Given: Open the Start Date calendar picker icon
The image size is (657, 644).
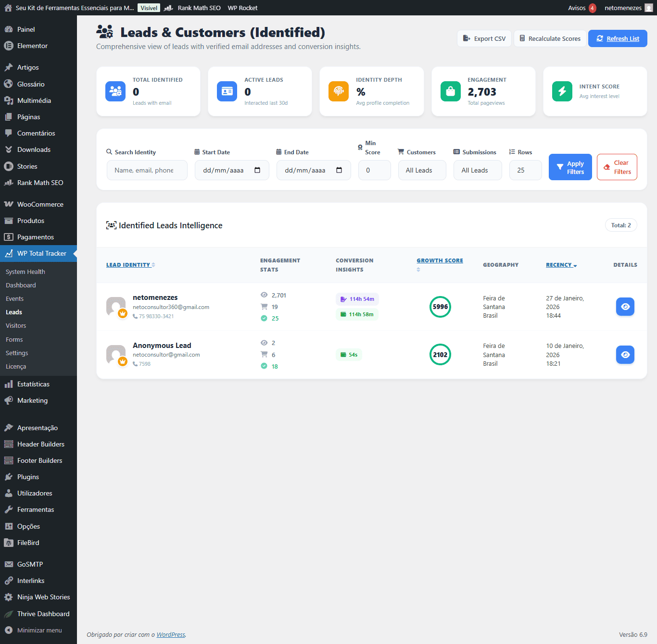Looking at the screenshot, I should pyautogui.click(x=257, y=170).
